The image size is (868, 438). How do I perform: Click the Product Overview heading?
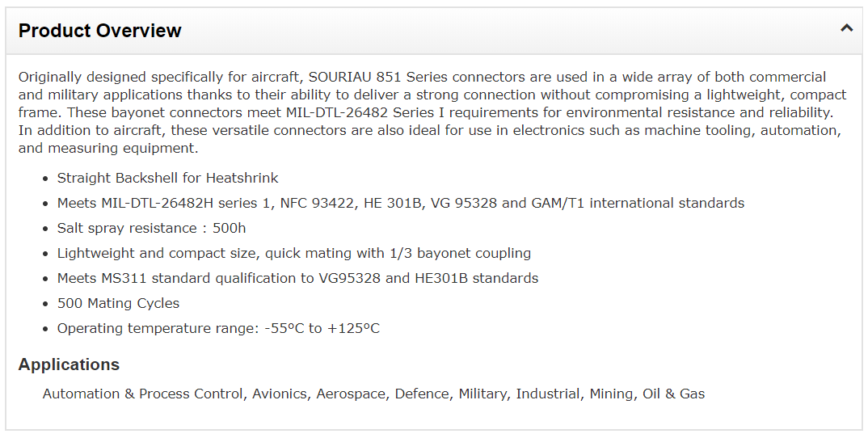99,31
